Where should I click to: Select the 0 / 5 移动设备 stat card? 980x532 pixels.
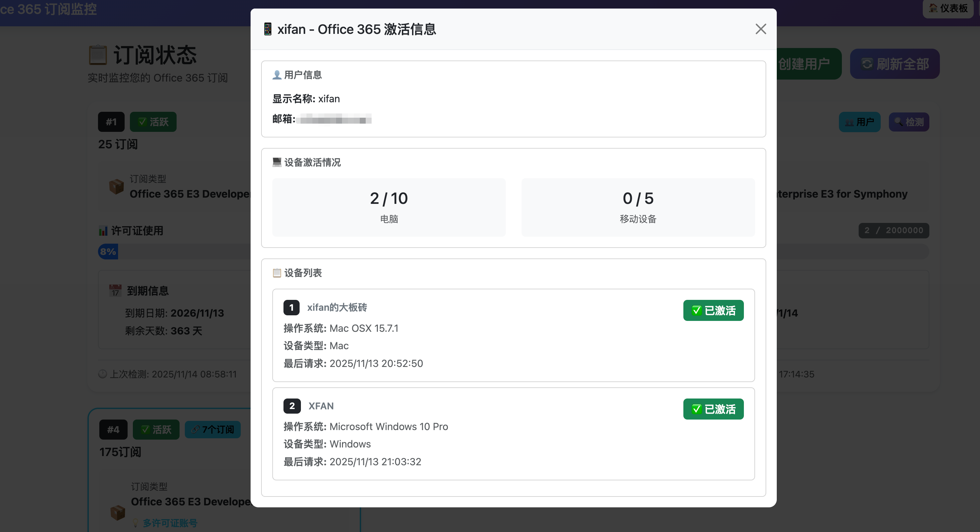pyautogui.click(x=638, y=207)
